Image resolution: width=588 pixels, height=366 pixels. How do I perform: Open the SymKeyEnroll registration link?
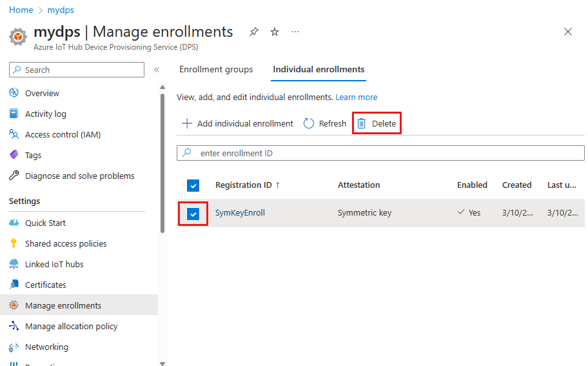pyautogui.click(x=240, y=213)
